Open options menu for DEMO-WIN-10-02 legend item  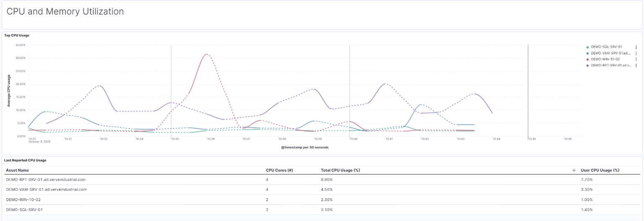click(x=636, y=60)
